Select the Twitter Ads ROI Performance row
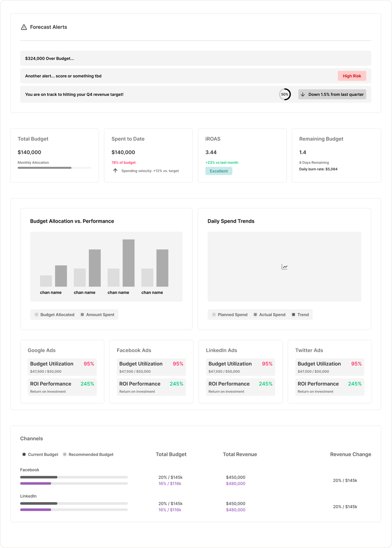The width and height of the screenshot is (392, 548). coord(329,387)
